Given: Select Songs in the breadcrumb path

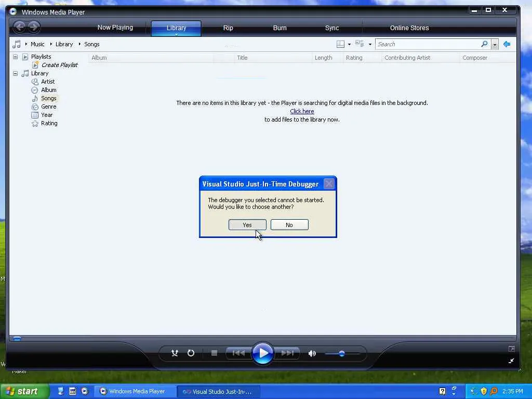Looking at the screenshot, I should [x=91, y=44].
